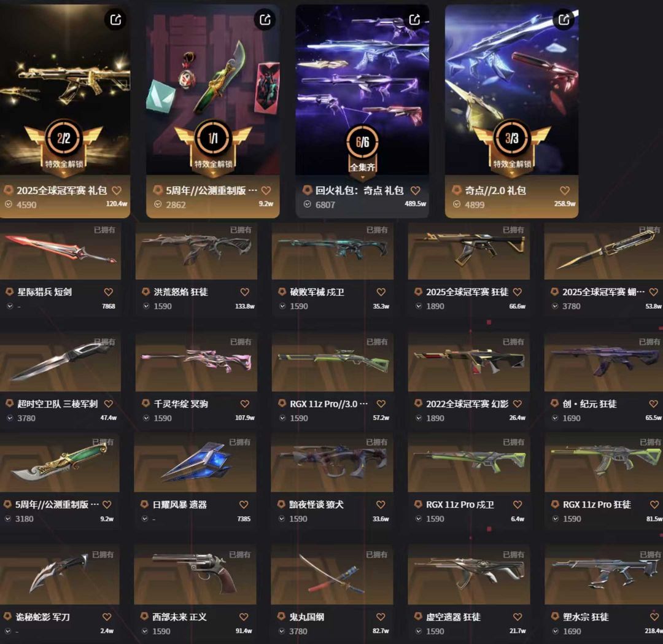663x644 pixels.
Task: Select the 日耀风暴 遗器 item image
Action: 195,463
